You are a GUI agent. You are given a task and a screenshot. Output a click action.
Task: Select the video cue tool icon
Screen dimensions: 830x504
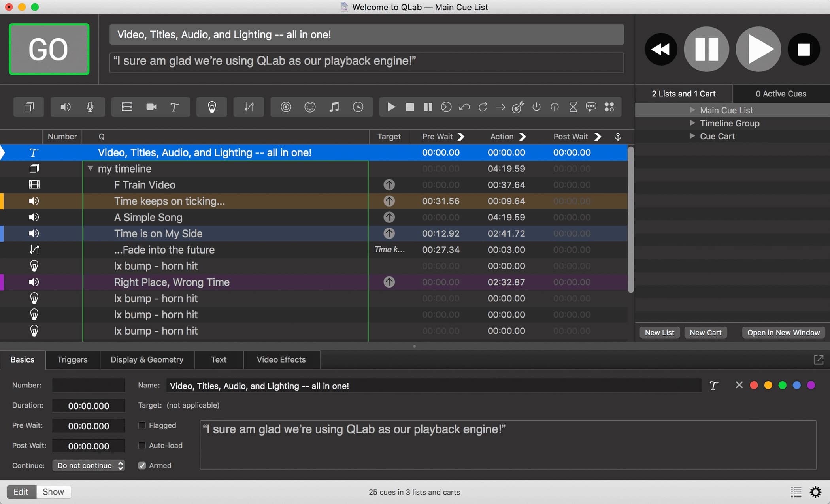click(126, 107)
